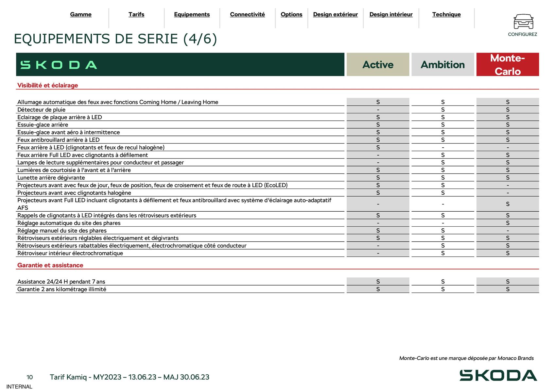Screen dimensions: 555x392
Task: Click the CONFIGUREZ label link
Action: click(x=523, y=34)
